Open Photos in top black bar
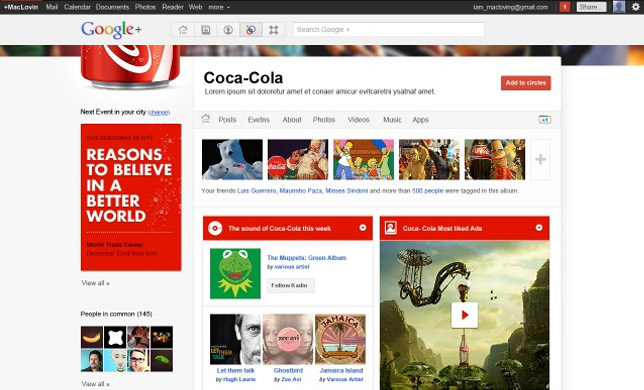 tap(145, 7)
